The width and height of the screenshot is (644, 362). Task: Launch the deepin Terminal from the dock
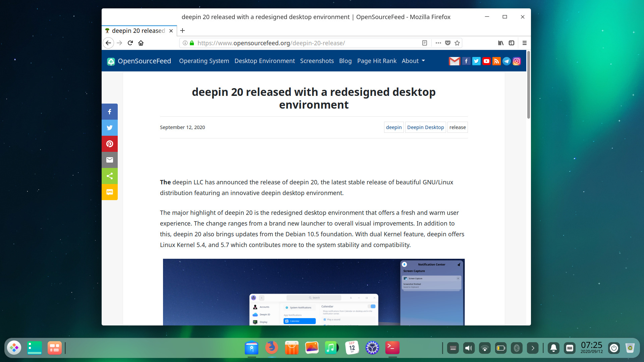point(392,348)
